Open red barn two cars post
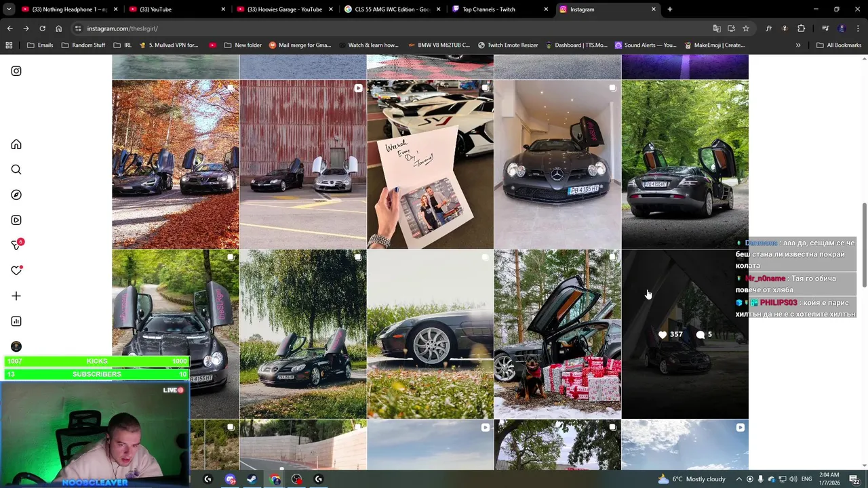Viewport: 868px width, 488px height. click(302, 165)
